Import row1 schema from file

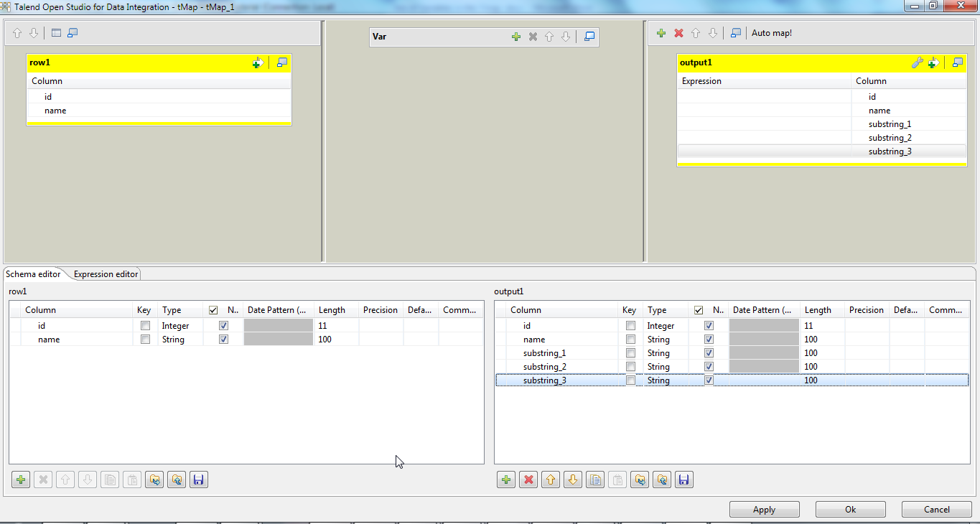click(155, 480)
